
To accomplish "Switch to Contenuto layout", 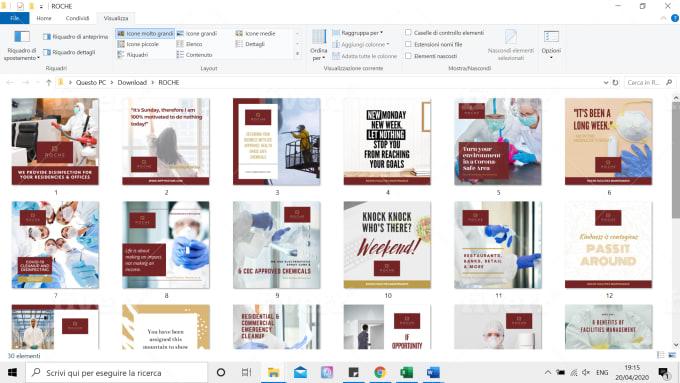I will pyautogui.click(x=194, y=55).
